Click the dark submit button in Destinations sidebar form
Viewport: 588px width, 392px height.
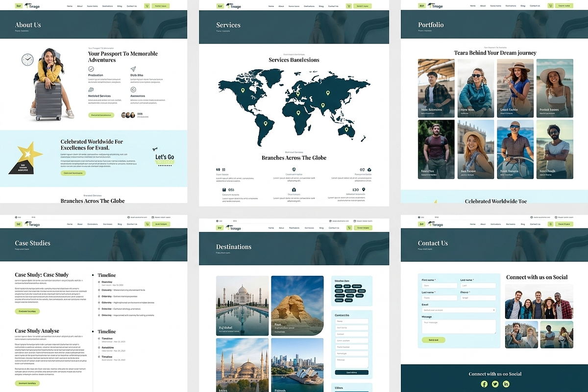[x=351, y=372]
